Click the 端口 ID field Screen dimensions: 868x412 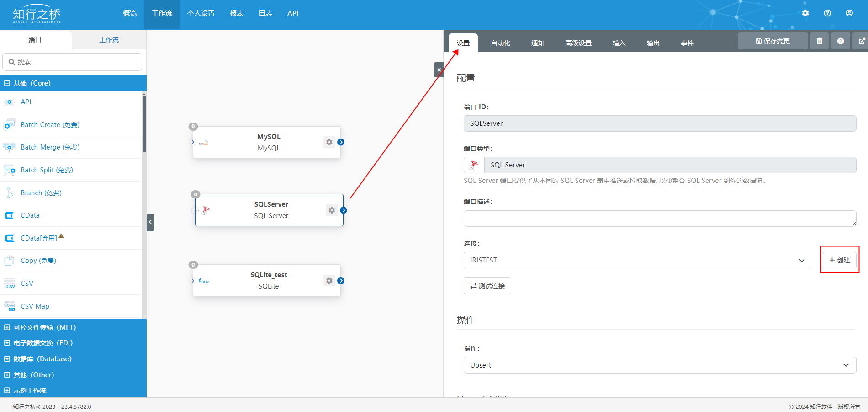point(660,123)
